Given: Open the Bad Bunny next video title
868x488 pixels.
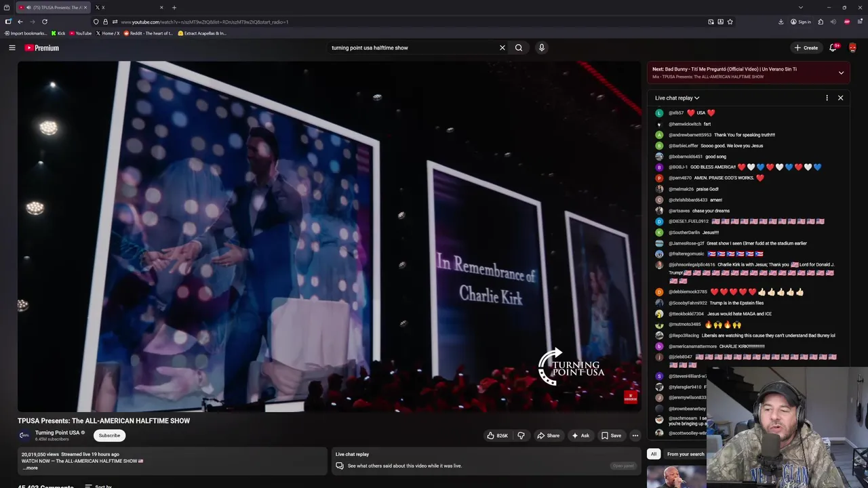Looking at the screenshot, I should pos(724,69).
